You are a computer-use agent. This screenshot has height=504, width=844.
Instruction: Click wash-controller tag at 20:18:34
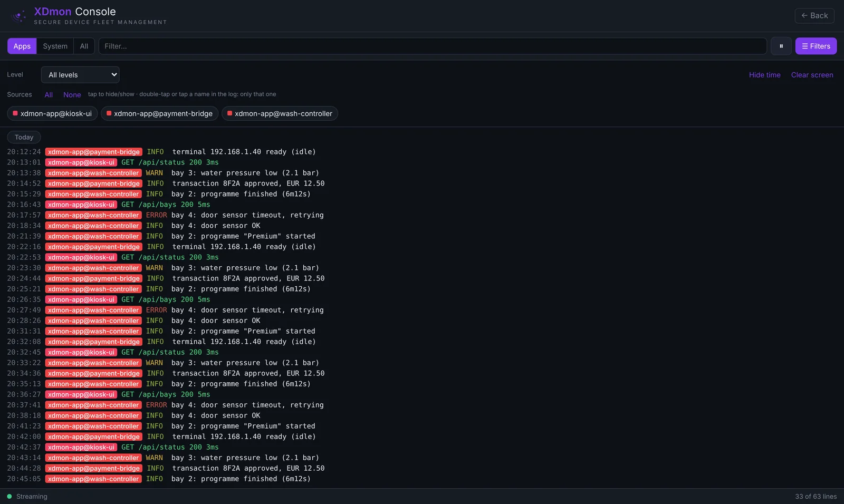click(93, 226)
